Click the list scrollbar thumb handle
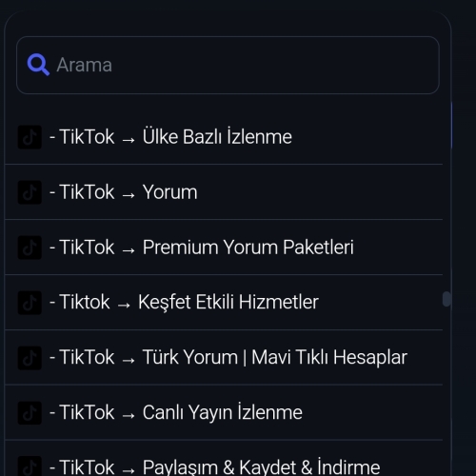476x476 pixels. (446, 299)
